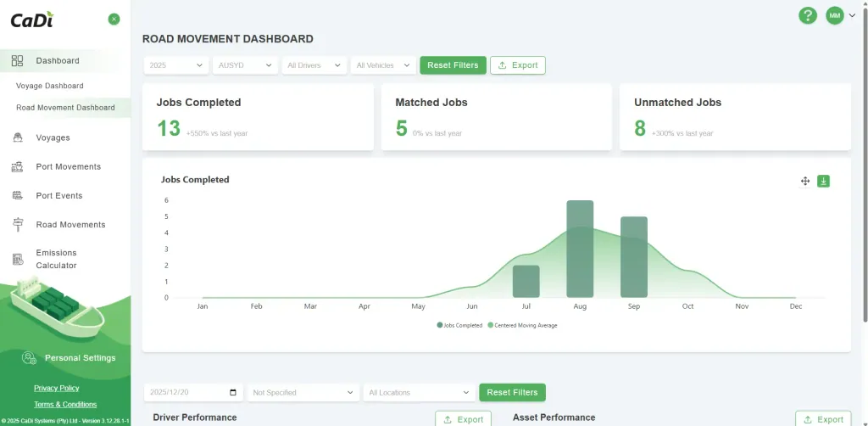This screenshot has width=868, height=426.
Task: Open help via question mark icon
Action: [x=808, y=15]
